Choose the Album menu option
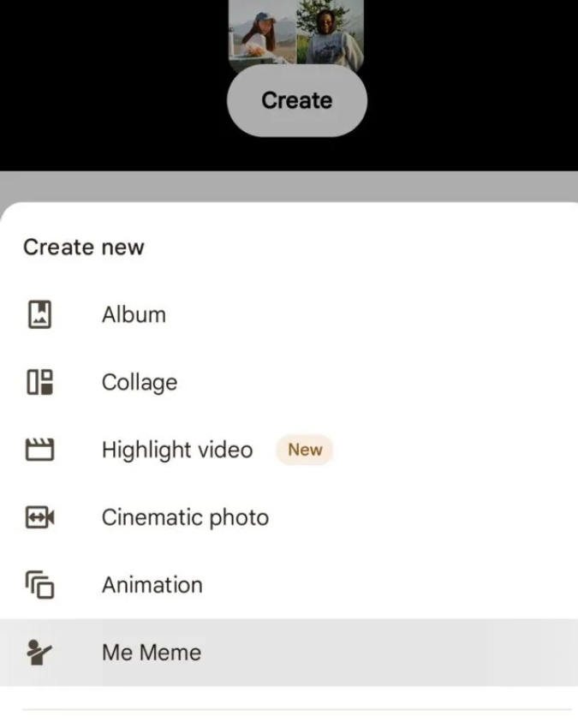Screen dimensions: 578x728 134,314
